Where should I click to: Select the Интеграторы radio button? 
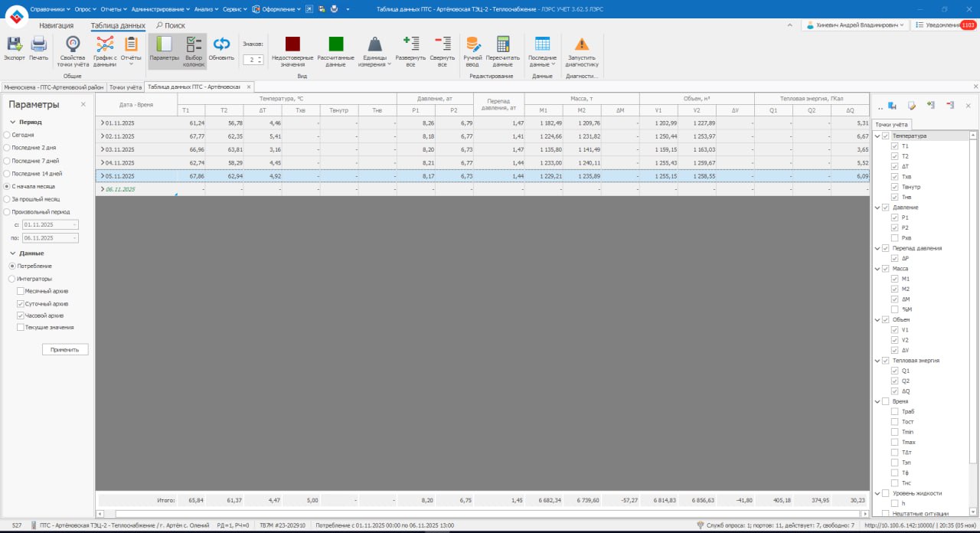pyautogui.click(x=11, y=279)
